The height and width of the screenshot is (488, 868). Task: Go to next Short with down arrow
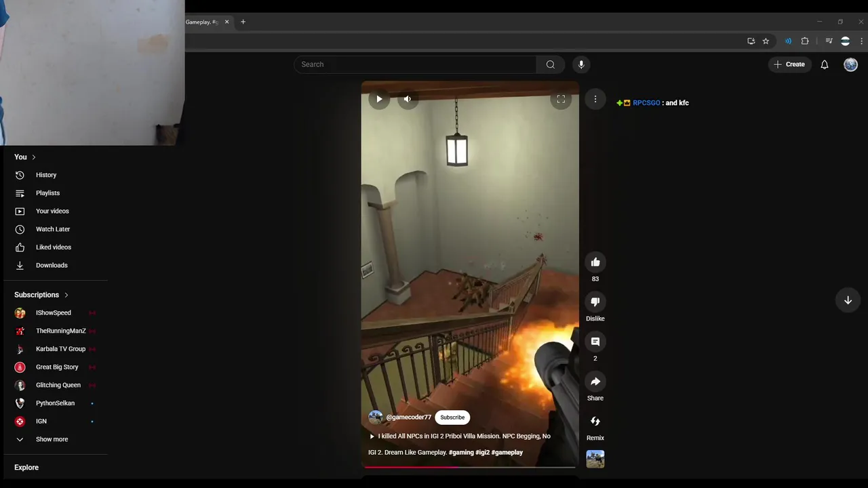tap(848, 300)
